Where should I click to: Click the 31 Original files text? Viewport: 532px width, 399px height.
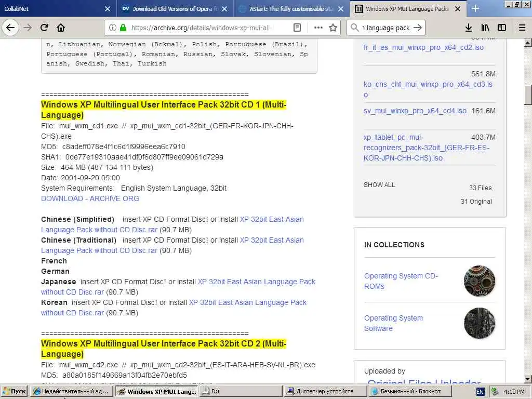pyautogui.click(x=476, y=201)
